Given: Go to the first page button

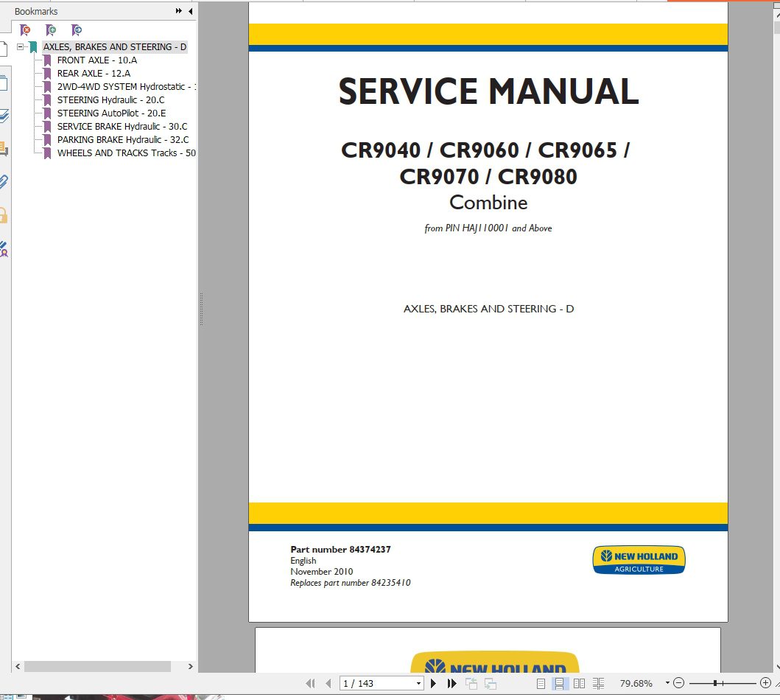Looking at the screenshot, I should tap(310, 684).
